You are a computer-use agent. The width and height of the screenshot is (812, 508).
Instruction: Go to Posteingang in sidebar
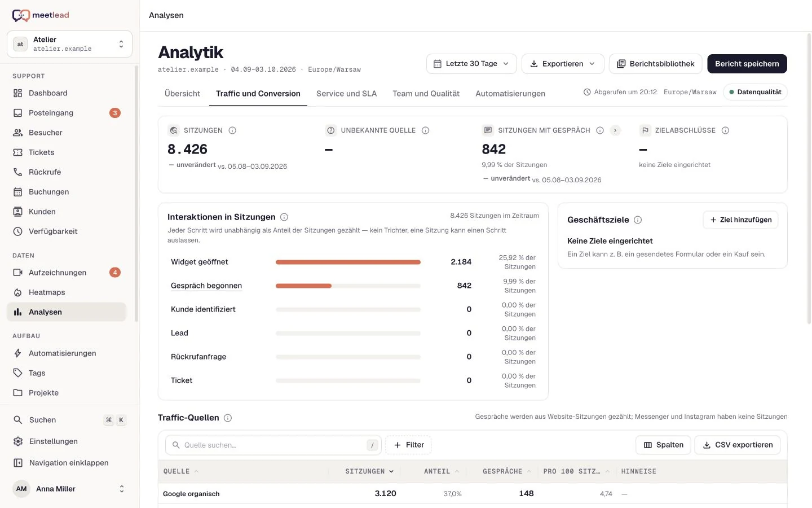tap(67, 113)
